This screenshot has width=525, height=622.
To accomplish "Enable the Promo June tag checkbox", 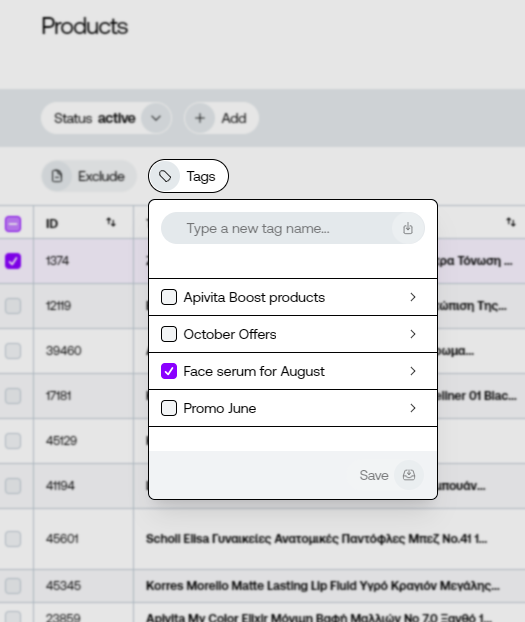I will [169, 408].
